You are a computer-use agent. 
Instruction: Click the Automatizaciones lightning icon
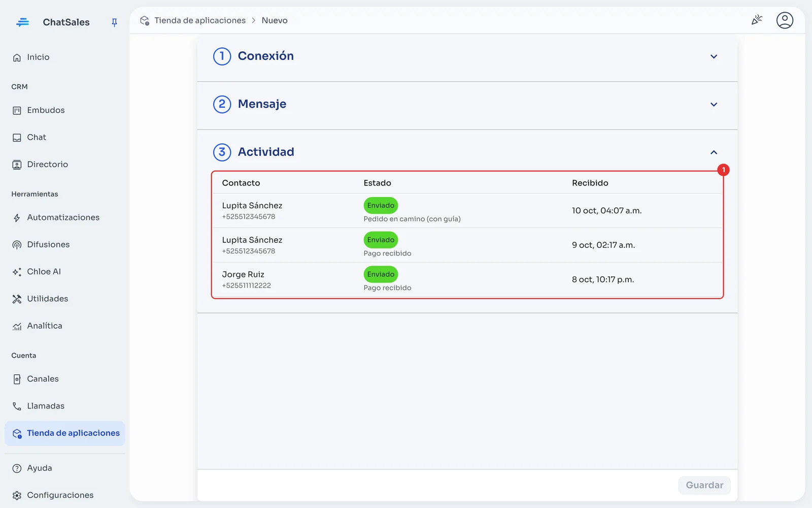tap(17, 218)
